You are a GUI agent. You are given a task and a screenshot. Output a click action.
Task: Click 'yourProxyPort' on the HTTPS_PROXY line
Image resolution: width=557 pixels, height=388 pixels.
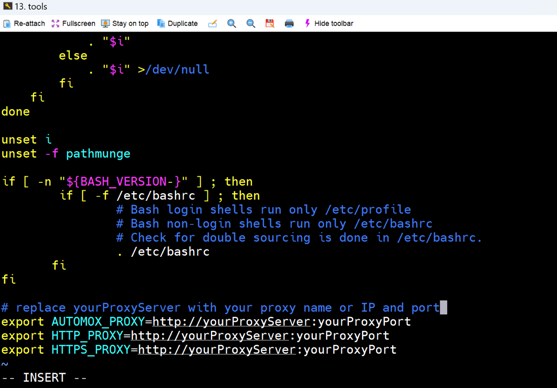pyautogui.click(x=350, y=350)
